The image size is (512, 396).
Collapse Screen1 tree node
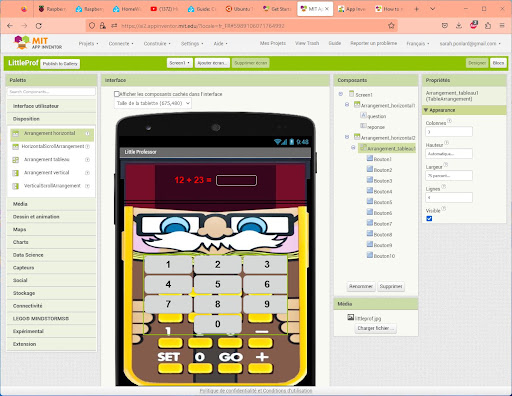(341, 94)
